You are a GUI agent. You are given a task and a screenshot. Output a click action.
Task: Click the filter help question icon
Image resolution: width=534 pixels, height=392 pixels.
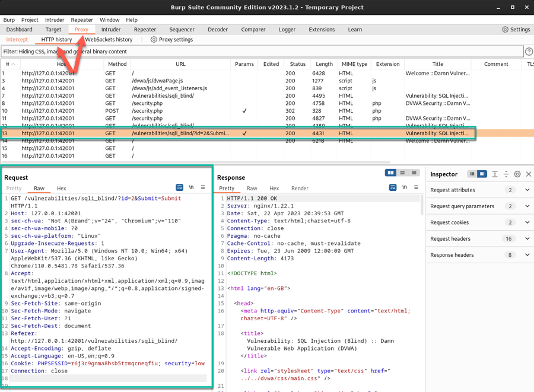coord(529,52)
